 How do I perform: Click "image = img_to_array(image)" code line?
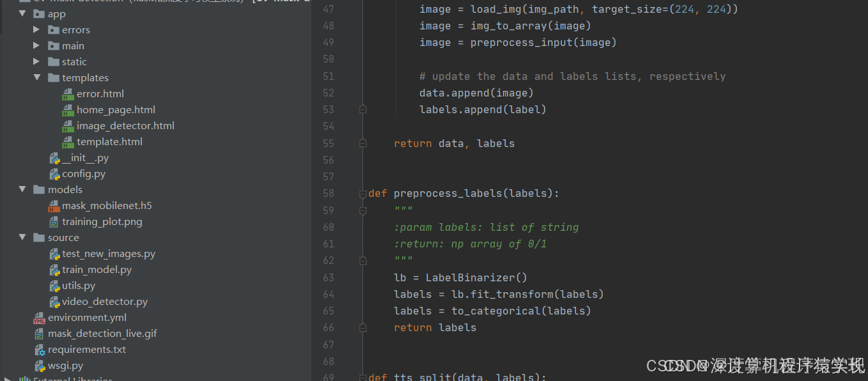506,26
